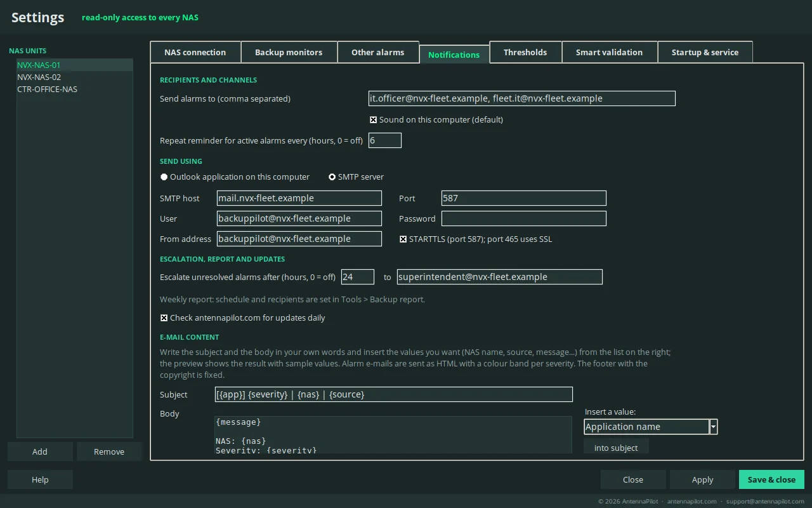Remove the selected NAS unit
Viewport: 812px width, 508px height.
coord(109,451)
